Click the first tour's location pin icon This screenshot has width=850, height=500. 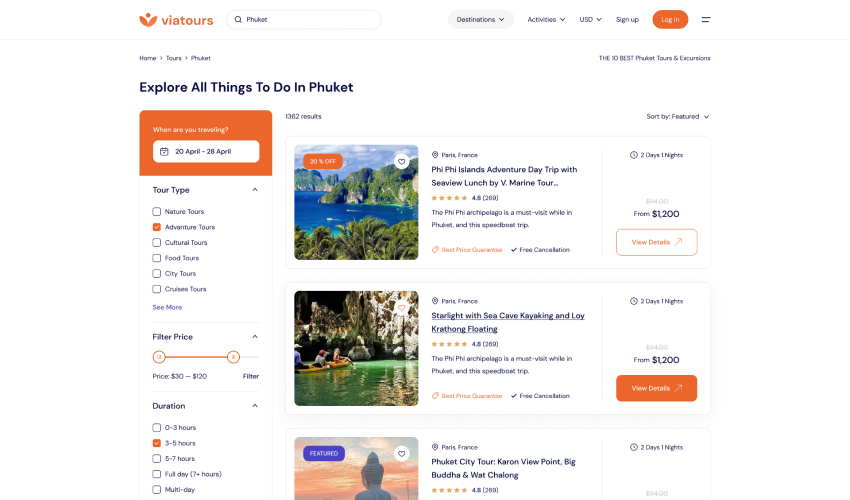435,155
